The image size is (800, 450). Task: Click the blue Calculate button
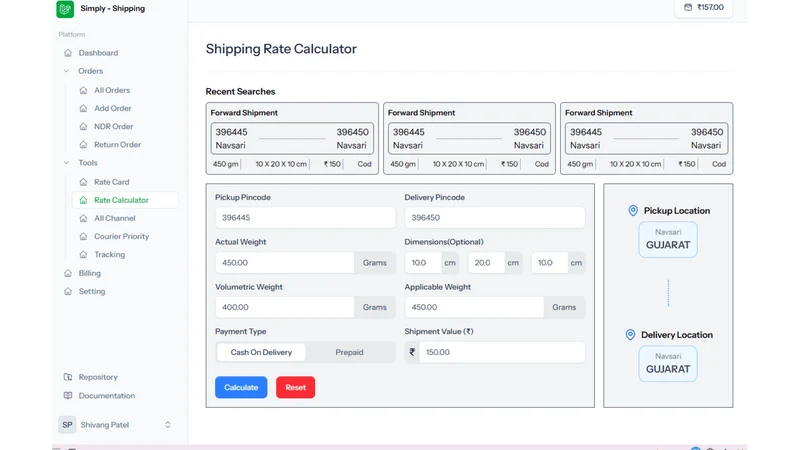point(241,387)
